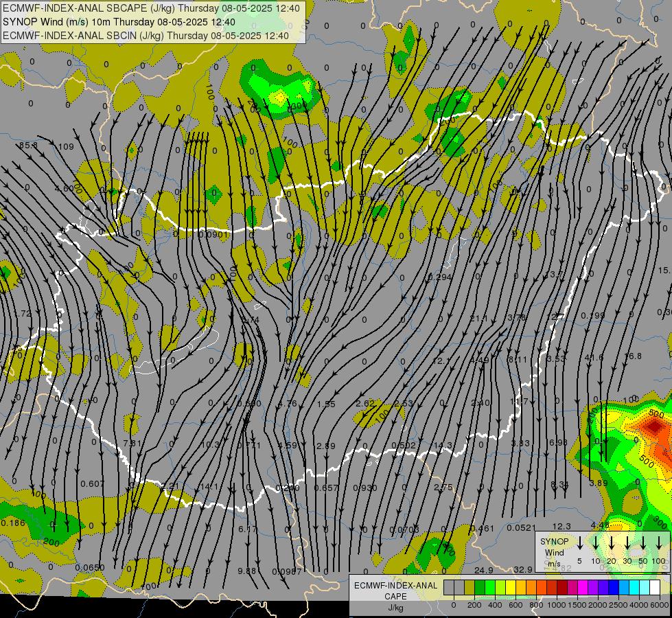Click the 'SYNOP' label in wind legend
The image size is (672, 618).
(554, 541)
